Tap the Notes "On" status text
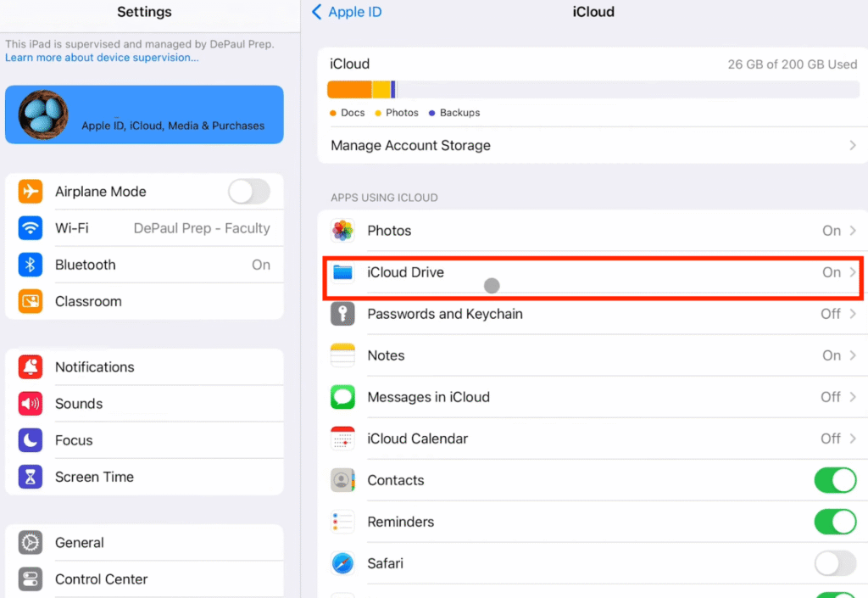 832,355
